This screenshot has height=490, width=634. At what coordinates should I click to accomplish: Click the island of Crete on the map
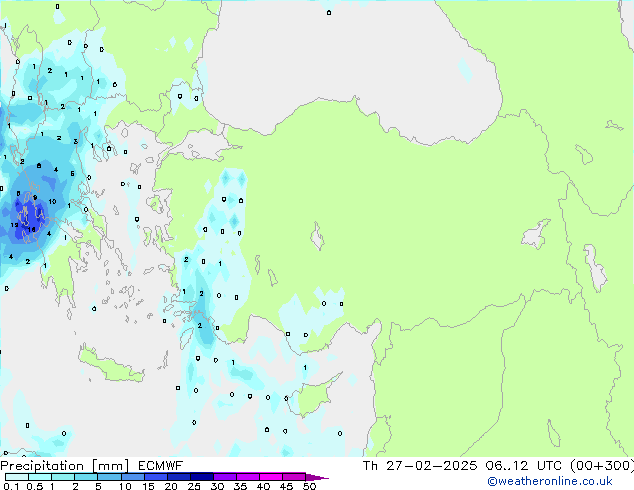click(110, 365)
